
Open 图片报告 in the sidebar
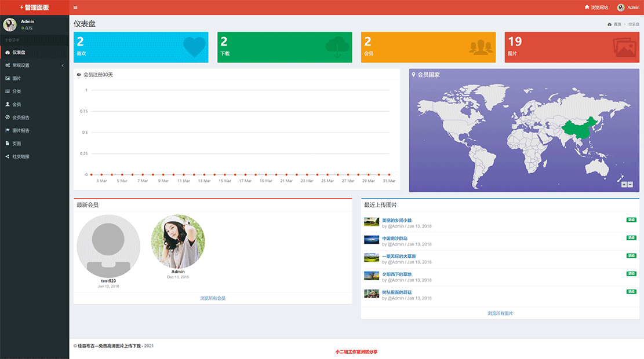21,130
